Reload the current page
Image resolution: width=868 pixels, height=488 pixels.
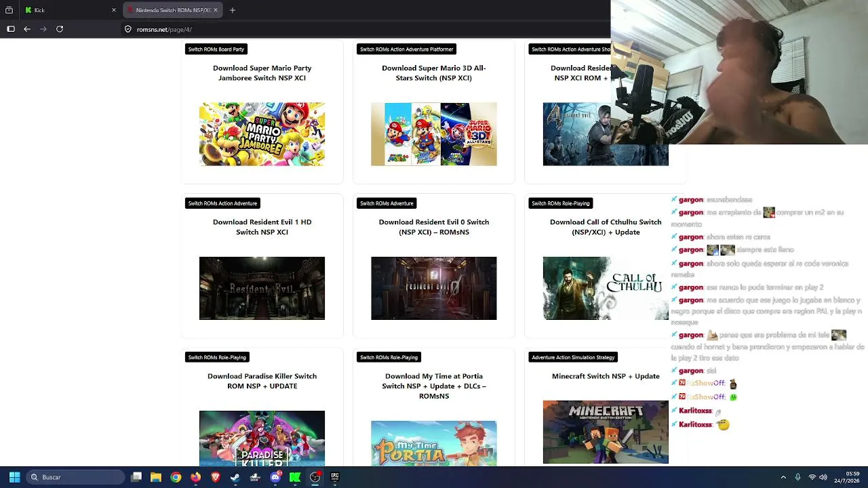[60, 29]
